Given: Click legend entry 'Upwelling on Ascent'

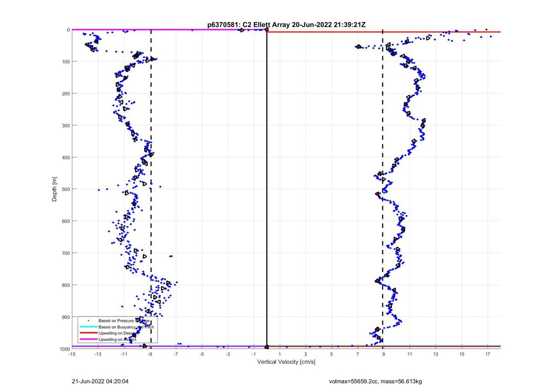Looking at the screenshot, I should point(118,339).
